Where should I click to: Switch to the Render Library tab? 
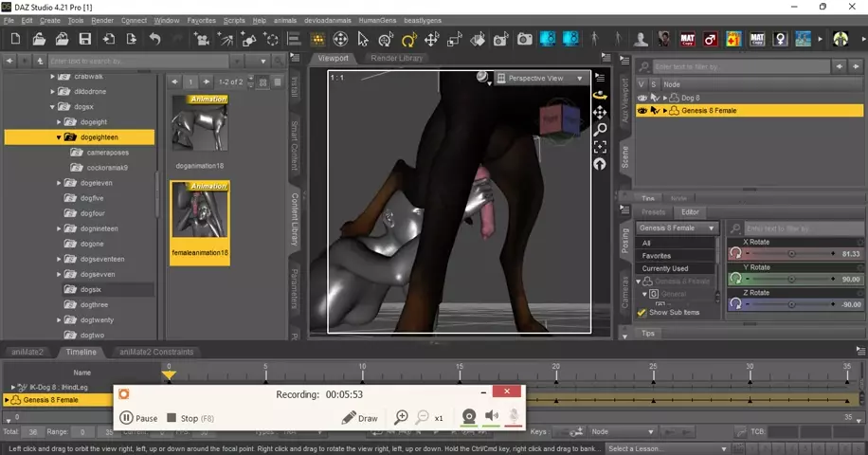(396, 58)
